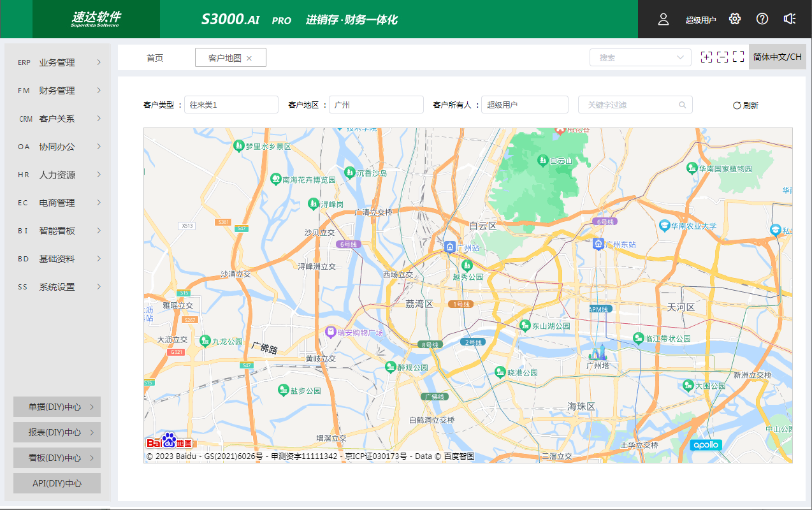This screenshot has width=812, height=510.
Task: Click the zoom-in plus bracket icon
Action: click(x=706, y=57)
